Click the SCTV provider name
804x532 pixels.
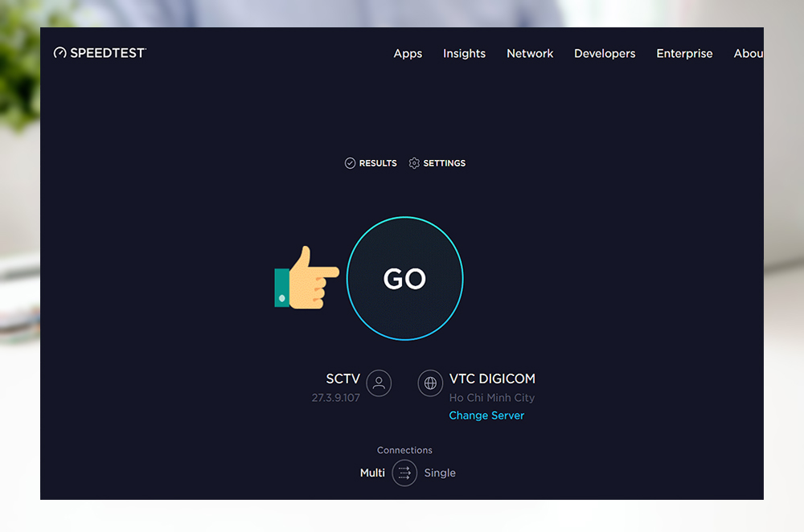[343, 379]
